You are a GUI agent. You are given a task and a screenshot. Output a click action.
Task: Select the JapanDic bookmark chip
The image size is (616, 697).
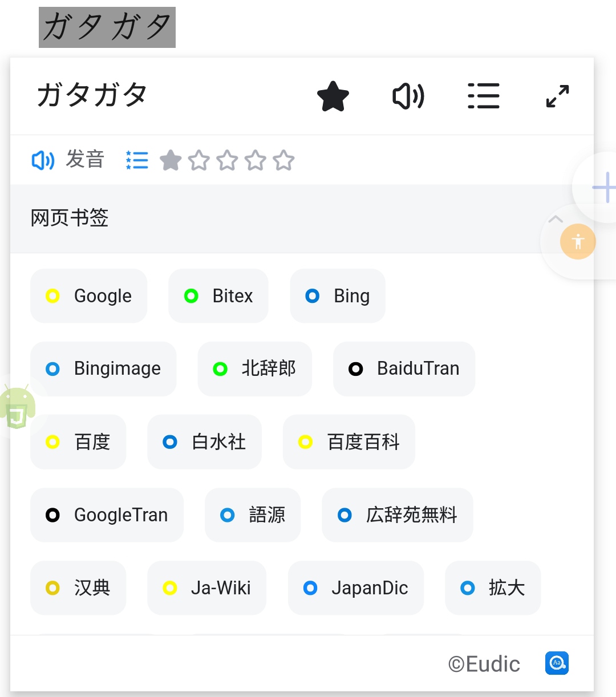(356, 588)
